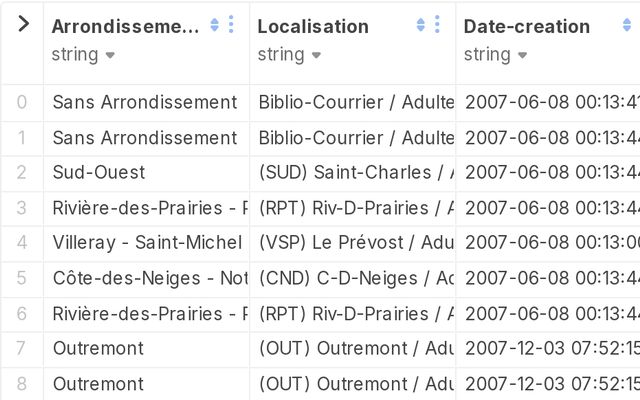Select row index 0
This screenshot has width=640, height=400.
(x=22, y=102)
